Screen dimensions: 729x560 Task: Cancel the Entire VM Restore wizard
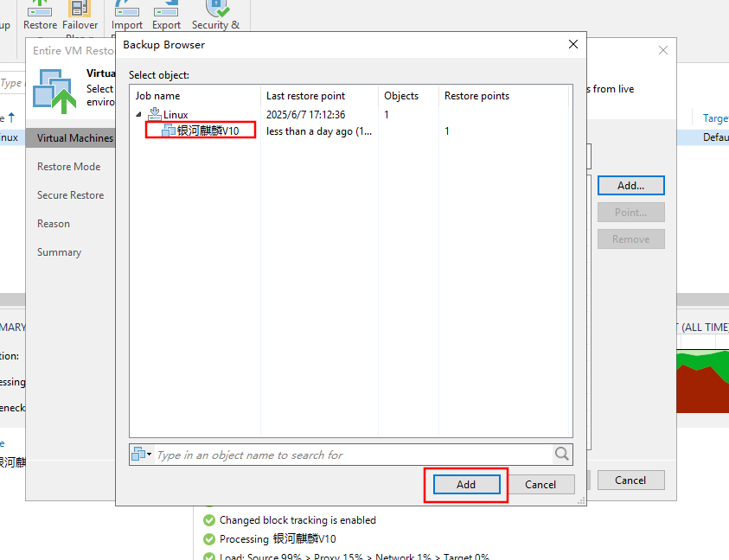(x=630, y=480)
